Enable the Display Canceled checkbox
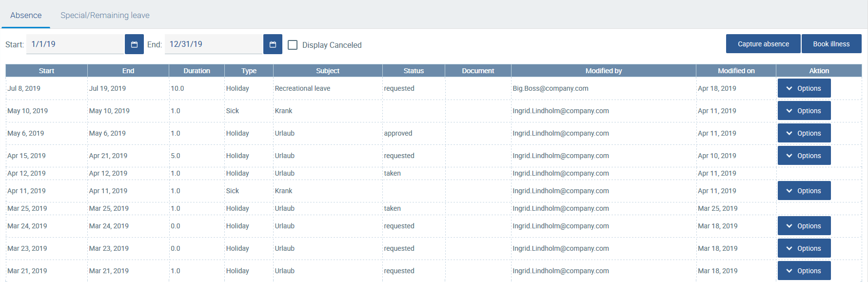This screenshot has width=868, height=282. pyautogui.click(x=293, y=45)
